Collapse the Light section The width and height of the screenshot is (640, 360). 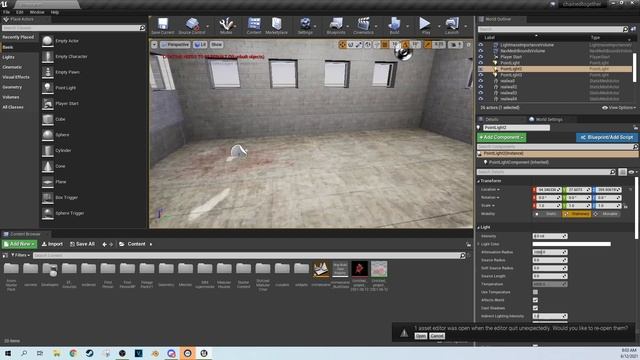[478, 227]
